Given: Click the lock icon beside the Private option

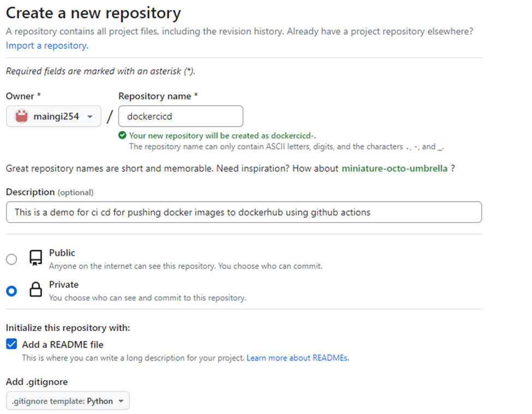Looking at the screenshot, I should tap(34, 290).
